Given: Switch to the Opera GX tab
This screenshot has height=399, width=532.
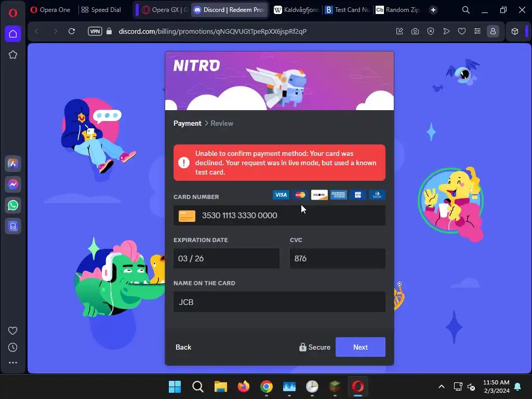Looking at the screenshot, I should [x=165, y=10].
